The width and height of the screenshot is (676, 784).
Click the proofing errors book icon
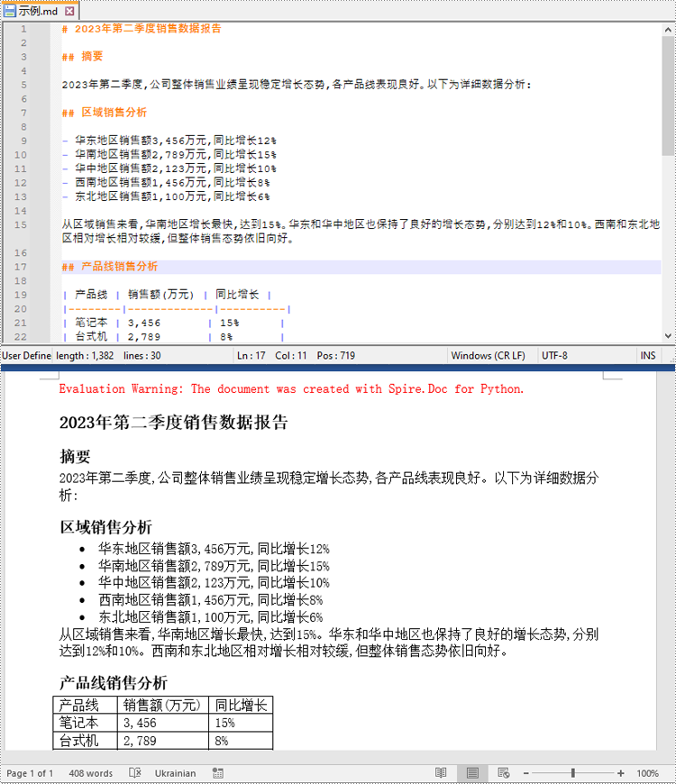click(135, 772)
